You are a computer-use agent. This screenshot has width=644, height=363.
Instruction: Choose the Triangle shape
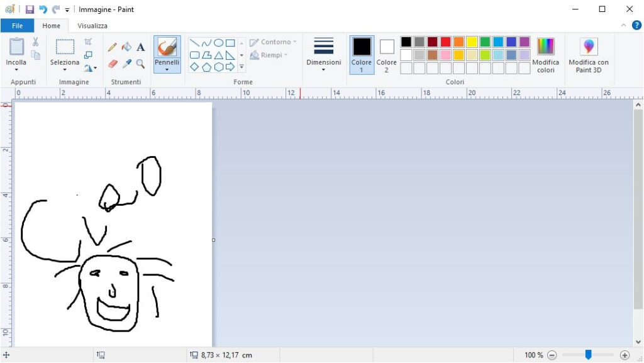click(218, 55)
